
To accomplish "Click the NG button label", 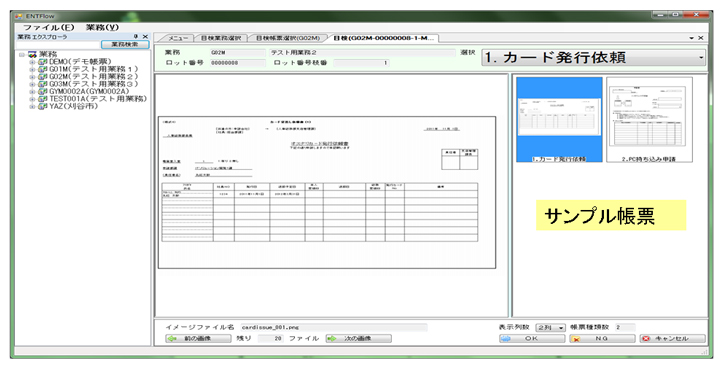I will pos(602,339).
